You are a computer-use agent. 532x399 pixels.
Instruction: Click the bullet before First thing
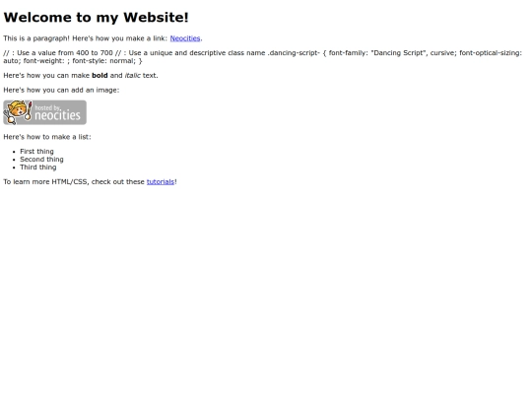pyautogui.click(x=14, y=152)
